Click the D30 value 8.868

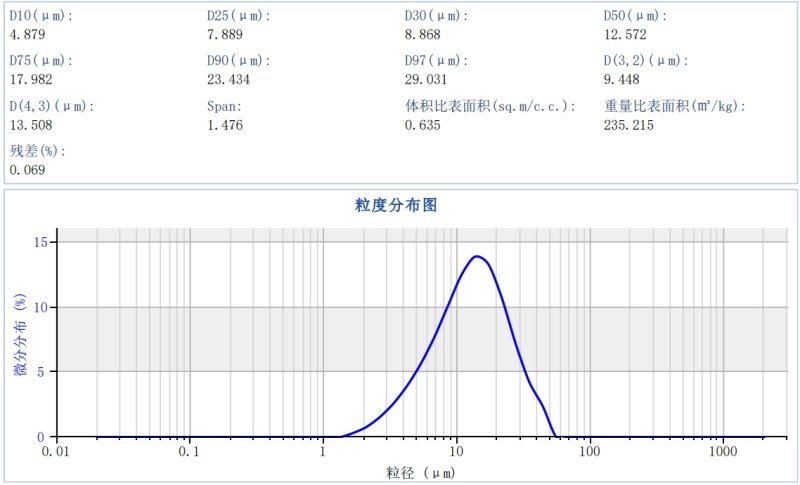pyautogui.click(x=423, y=35)
